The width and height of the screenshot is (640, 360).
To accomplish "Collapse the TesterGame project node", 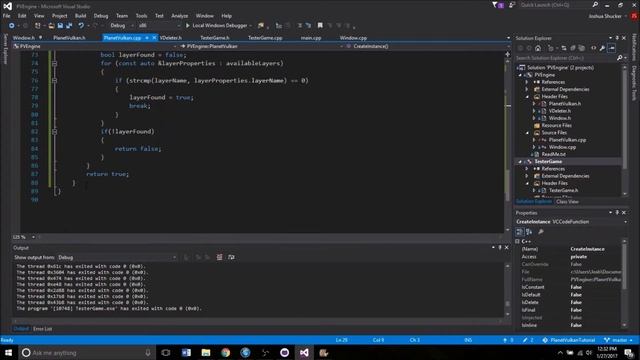I will [520, 162].
